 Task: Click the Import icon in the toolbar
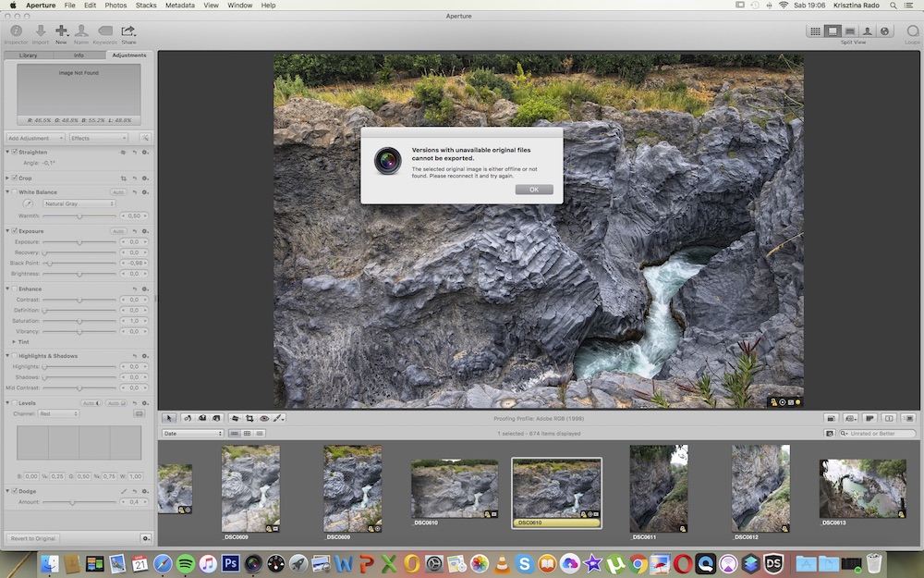(40, 31)
